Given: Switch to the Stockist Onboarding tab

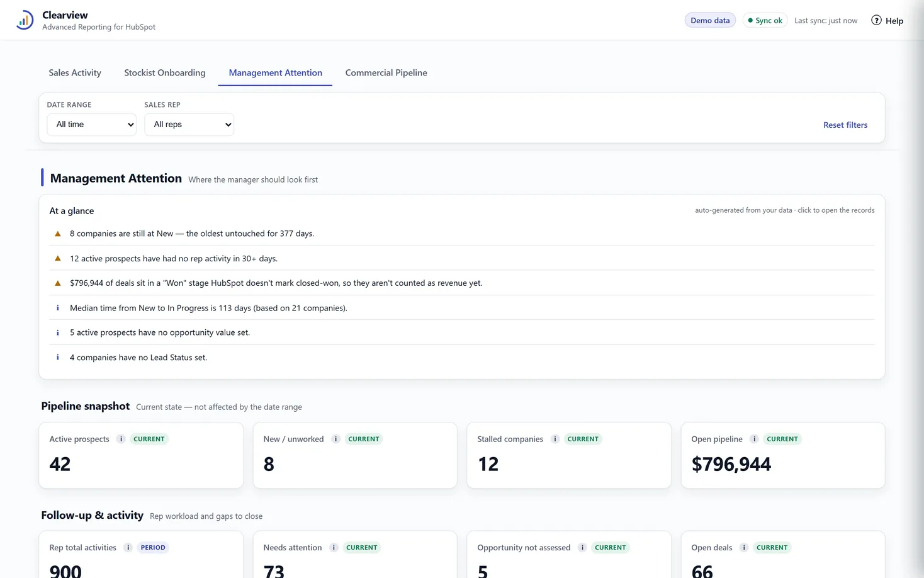Looking at the screenshot, I should (165, 73).
